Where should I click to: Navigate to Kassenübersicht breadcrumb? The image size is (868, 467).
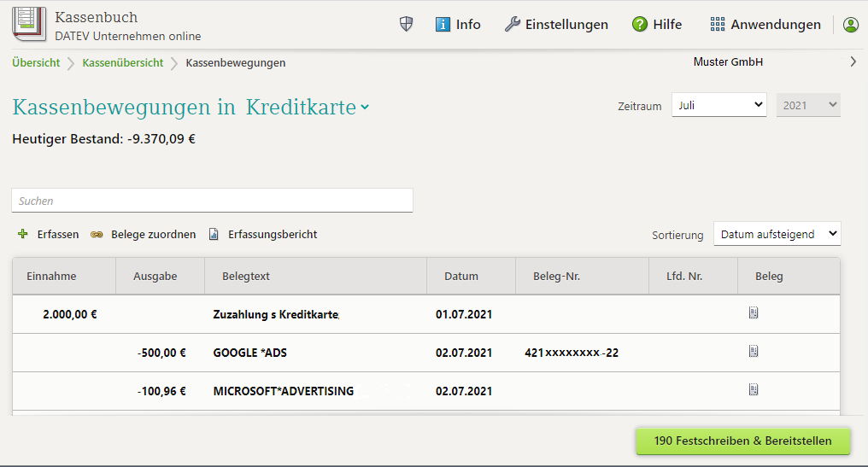122,62
